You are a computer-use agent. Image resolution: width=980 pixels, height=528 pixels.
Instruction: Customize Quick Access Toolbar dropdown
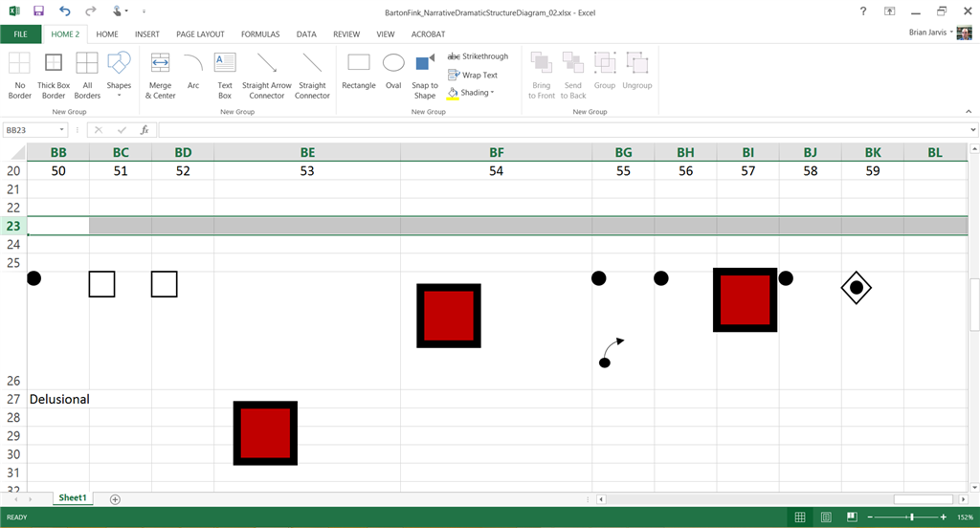click(144, 11)
